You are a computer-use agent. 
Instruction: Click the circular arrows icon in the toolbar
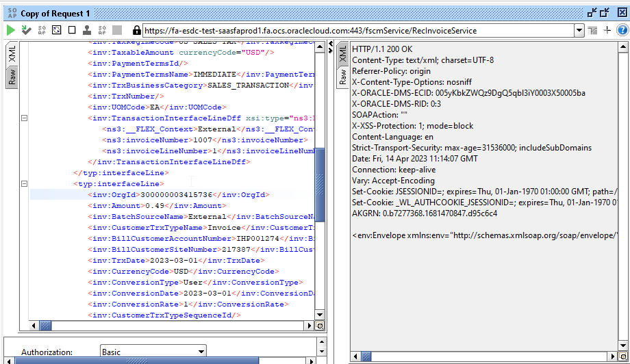point(56,30)
